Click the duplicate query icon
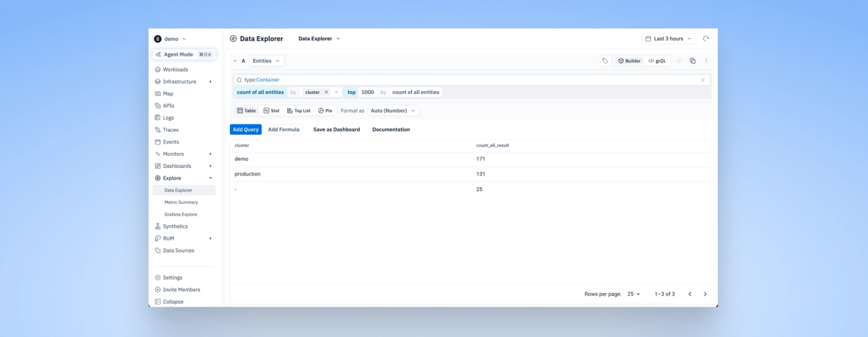868x337 pixels. pyautogui.click(x=693, y=61)
